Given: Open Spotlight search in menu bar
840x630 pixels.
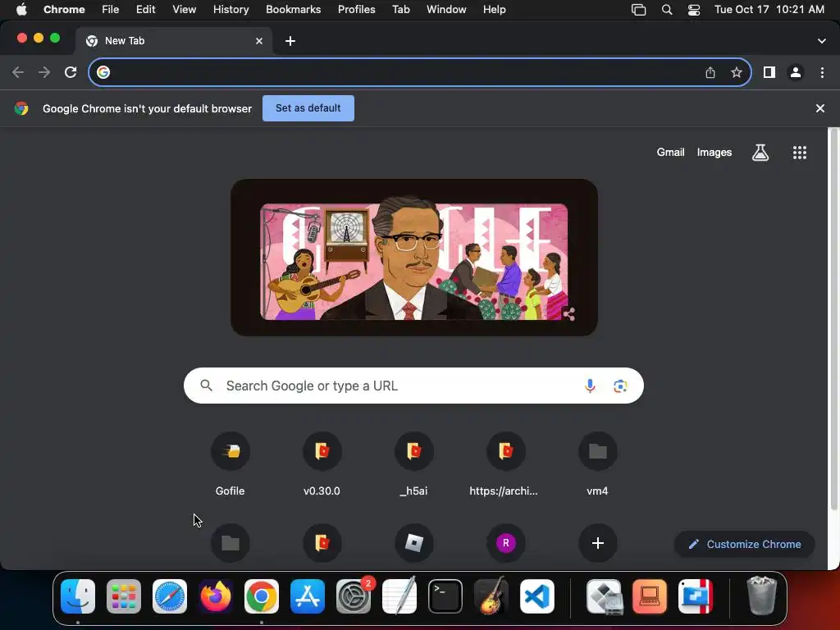Looking at the screenshot, I should click(x=667, y=10).
